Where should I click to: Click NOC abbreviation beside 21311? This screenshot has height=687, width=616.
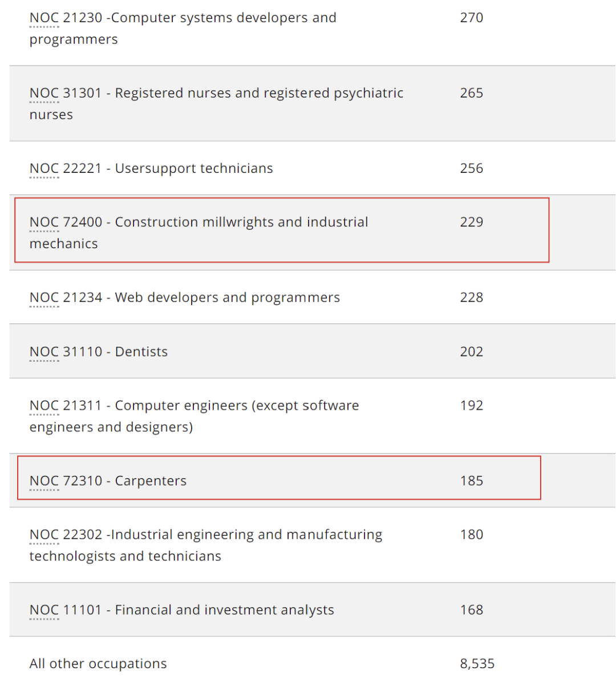(x=44, y=406)
